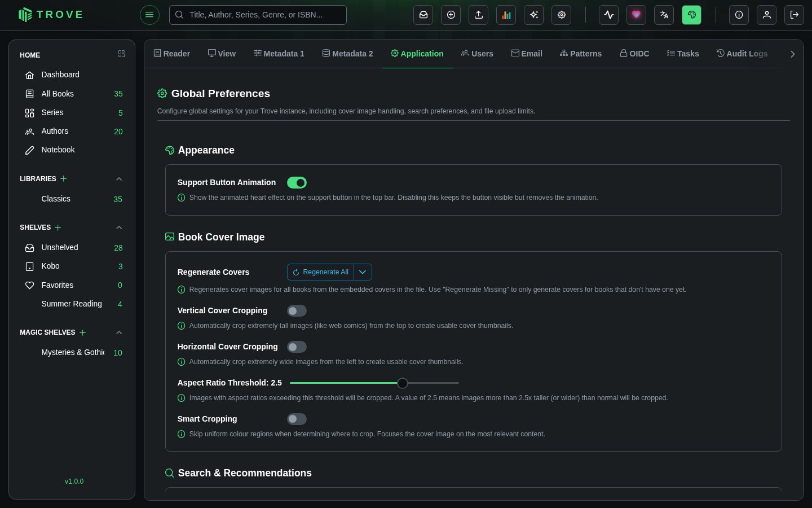This screenshot has width=812, height=508.
Task: Enable Smart Cropping toggle
Action: tap(297, 419)
